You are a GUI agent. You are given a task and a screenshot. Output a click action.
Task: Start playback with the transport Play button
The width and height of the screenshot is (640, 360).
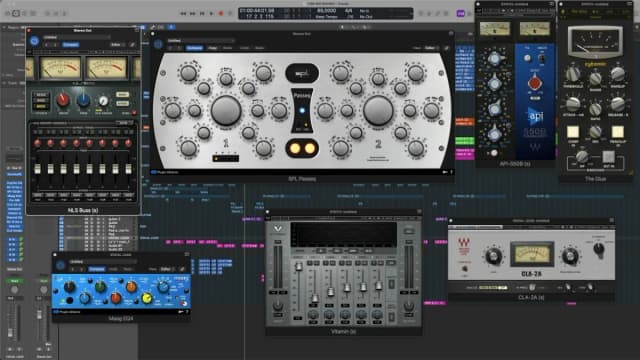click(211, 13)
